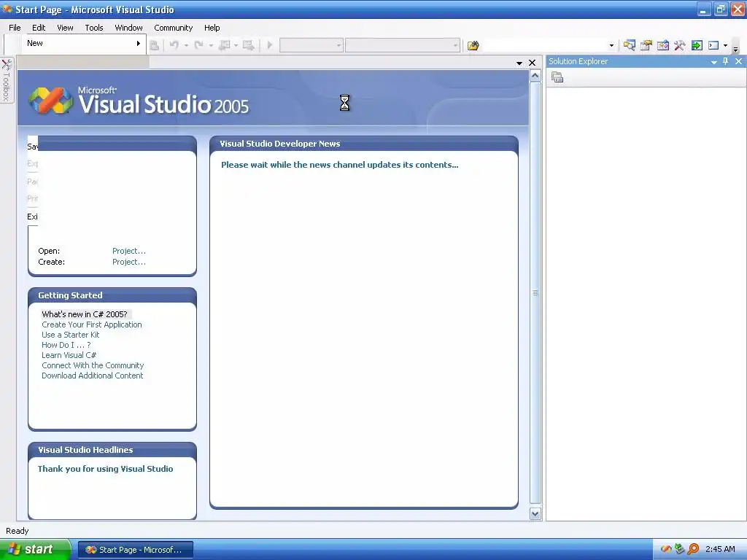Open Use a Starter Kit link
747x560 pixels.
pos(71,335)
